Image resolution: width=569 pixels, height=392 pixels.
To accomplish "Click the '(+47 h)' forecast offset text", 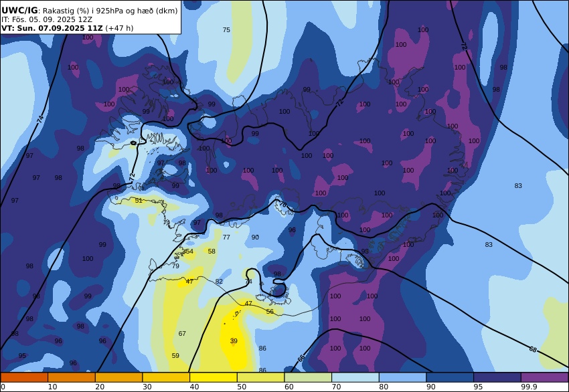I will 119,28.
